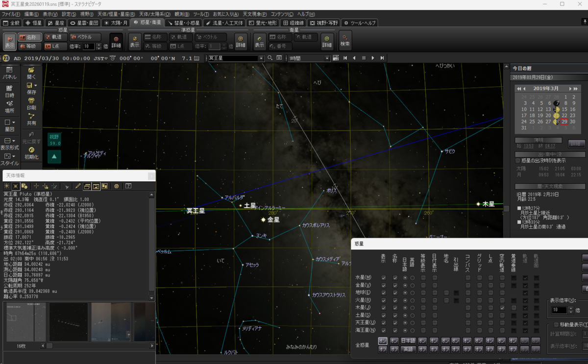Expand the 星図 dropdown

(14, 122)
